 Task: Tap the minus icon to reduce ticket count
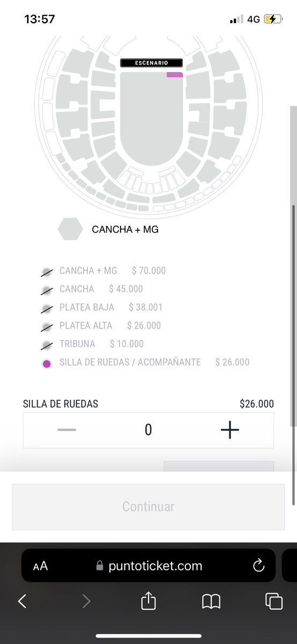click(66, 430)
